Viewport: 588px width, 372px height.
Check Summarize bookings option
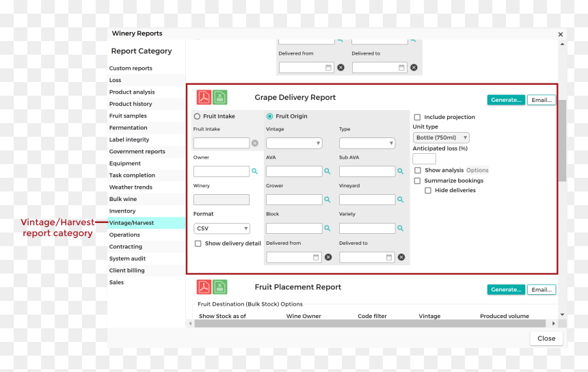[x=417, y=181]
